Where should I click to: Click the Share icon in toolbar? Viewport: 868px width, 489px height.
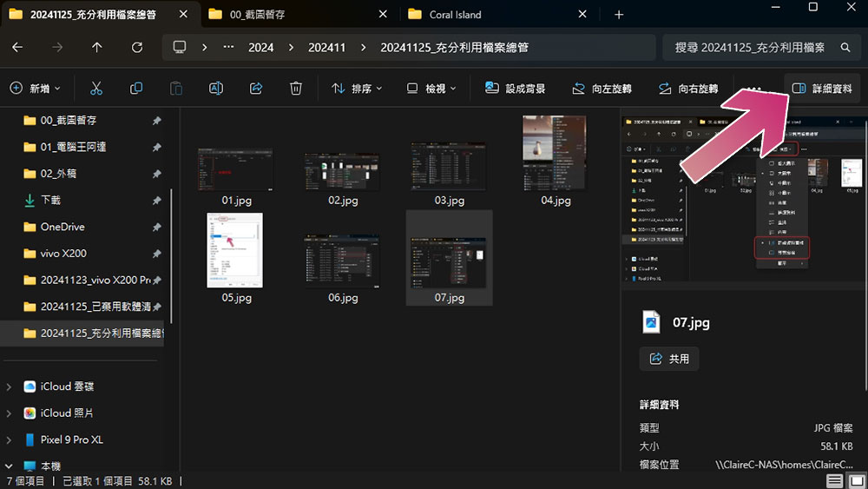click(x=256, y=88)
